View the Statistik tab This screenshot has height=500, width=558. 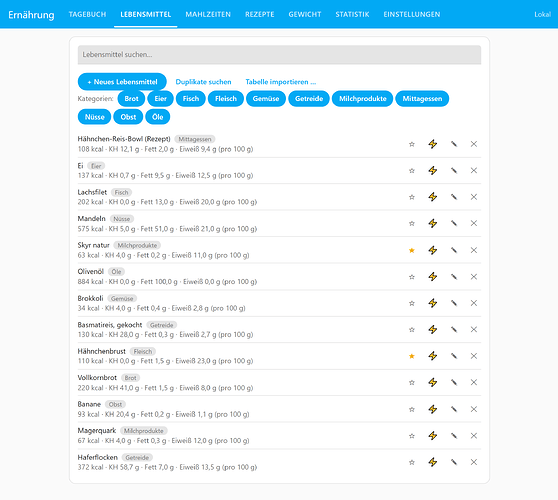pyautogui.click(x=352, y=14)
